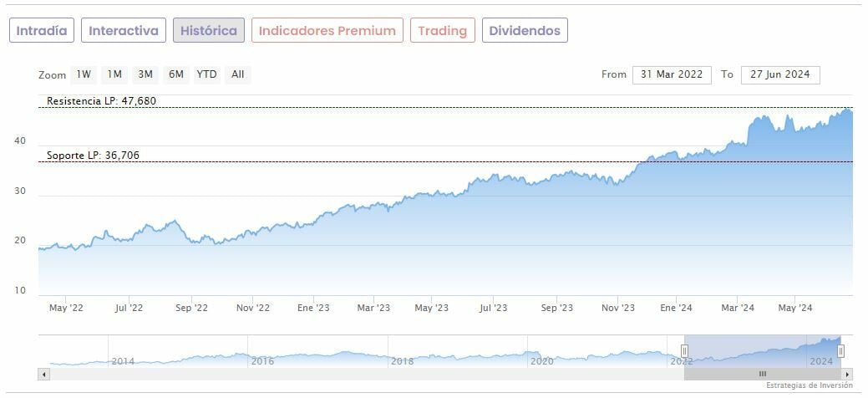Open the Intradía chart tab
This screenshot has width=868, height=398.
pos(42,31)
